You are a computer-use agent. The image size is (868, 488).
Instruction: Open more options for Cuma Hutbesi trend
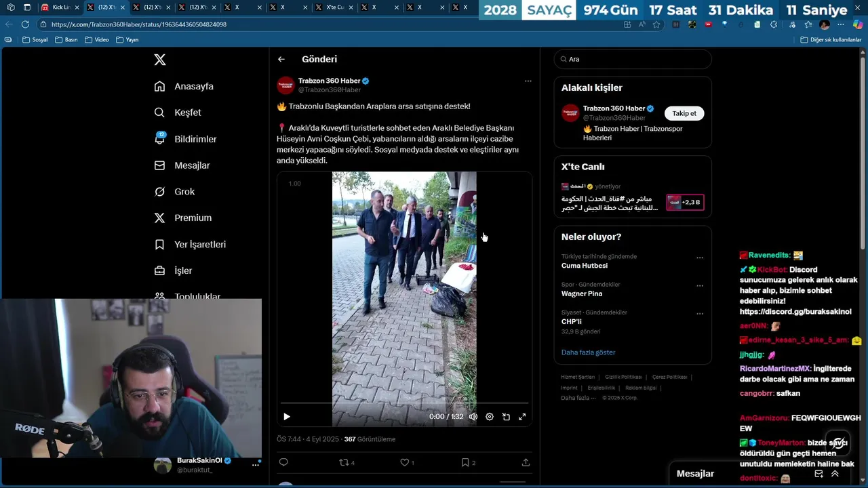tap(700, 258)
